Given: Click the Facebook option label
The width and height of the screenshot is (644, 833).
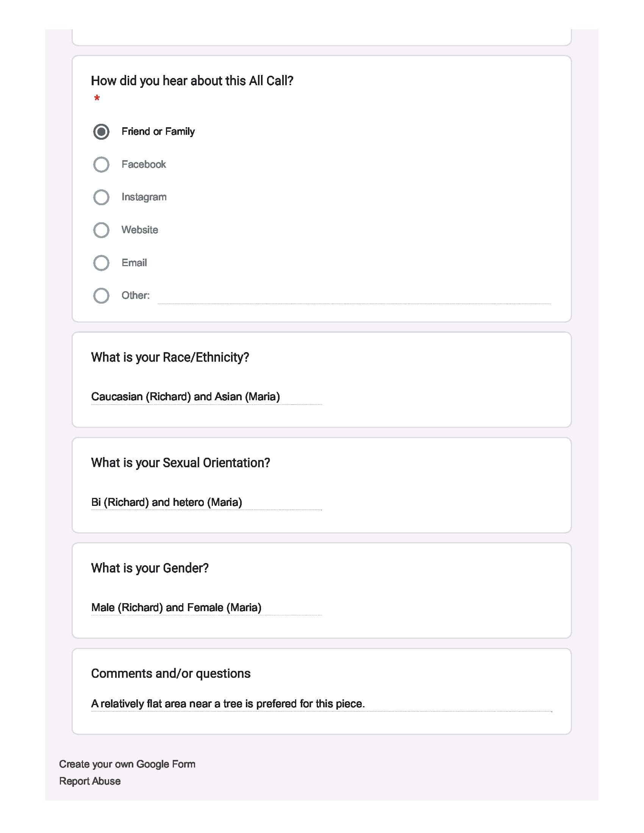Looking at the screenshot, I should [144, 164].
